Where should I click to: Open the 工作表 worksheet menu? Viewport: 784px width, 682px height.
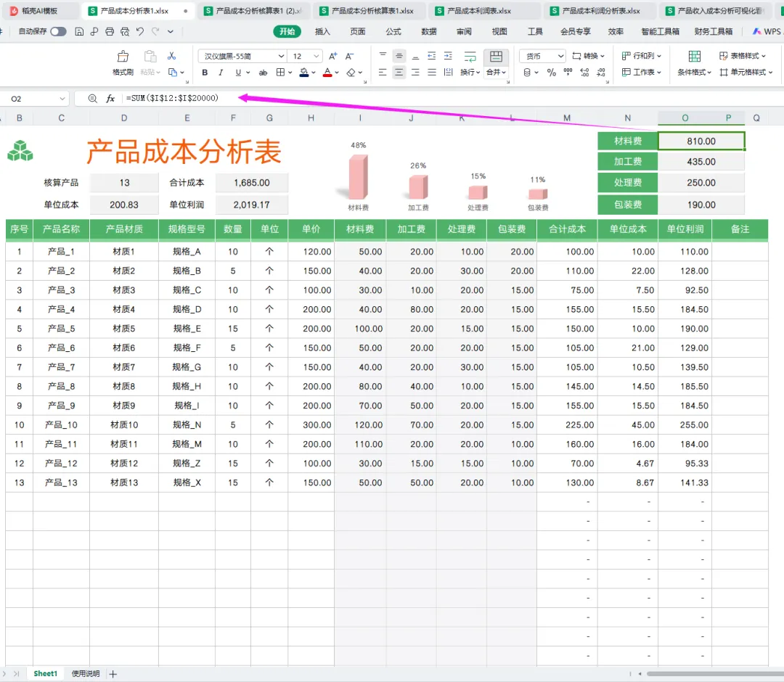tap(642, 73)
